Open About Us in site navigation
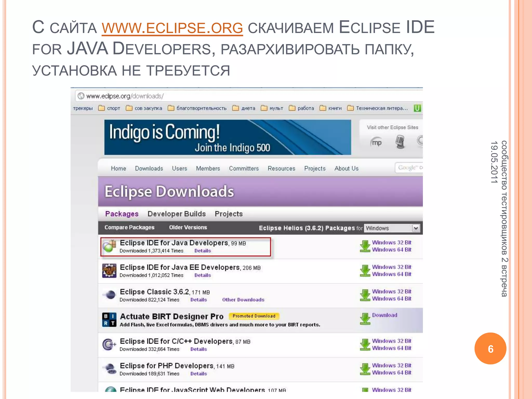 (x=347, y=168)
